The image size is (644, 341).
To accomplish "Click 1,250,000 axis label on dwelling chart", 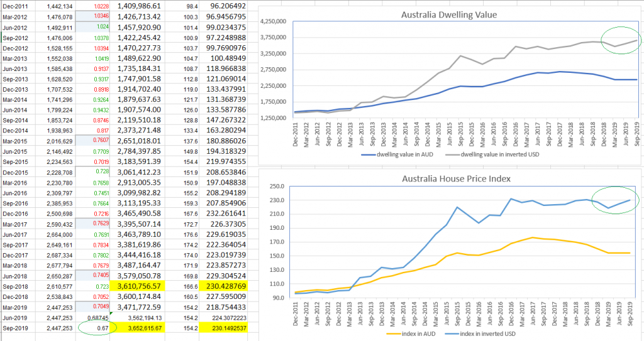I will [273, 118].
